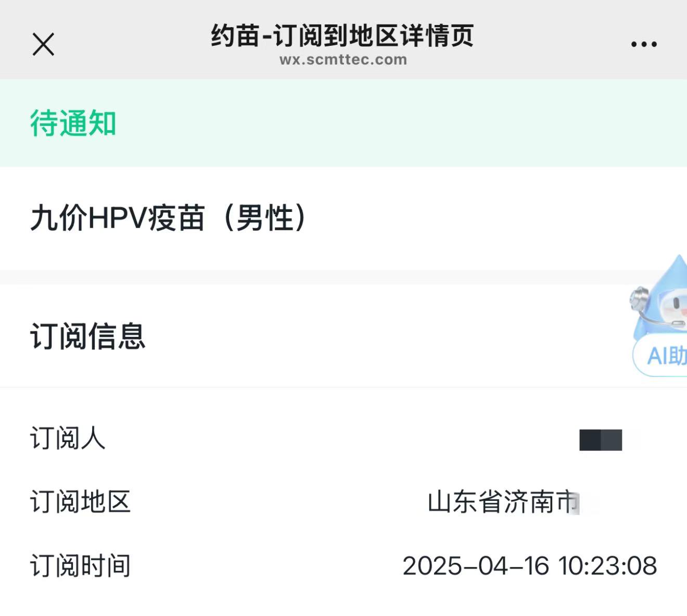Tap the white vaccine name card

pyautogui.click(x=344, y=218)
